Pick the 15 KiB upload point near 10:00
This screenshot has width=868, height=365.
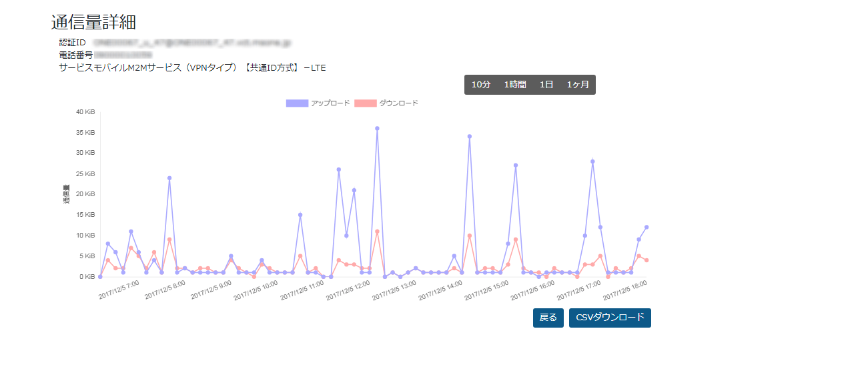click(x=300, y=215)
